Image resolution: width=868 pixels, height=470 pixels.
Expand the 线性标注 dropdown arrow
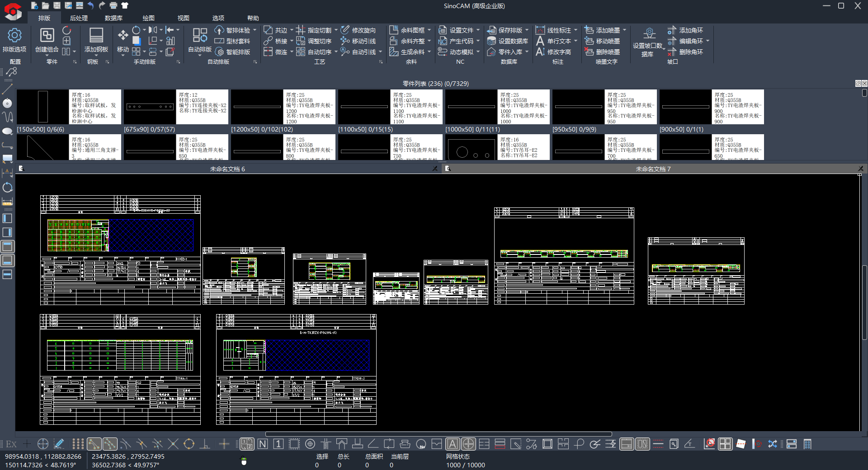[576, 30]
